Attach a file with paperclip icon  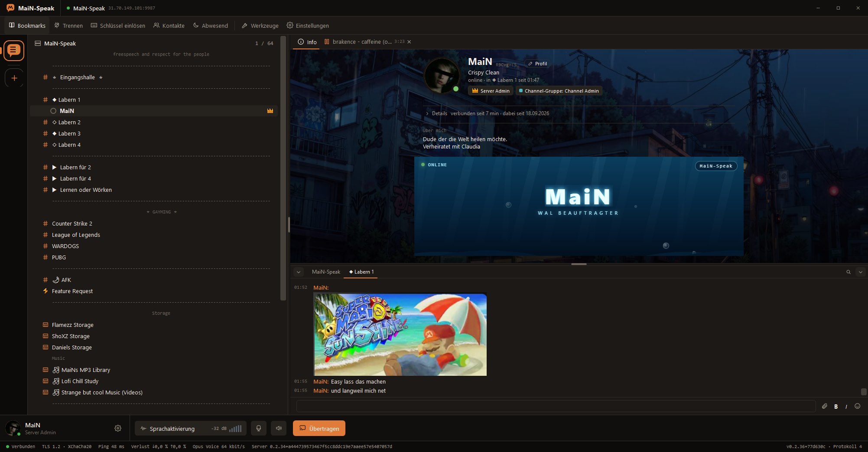[825, 406]
